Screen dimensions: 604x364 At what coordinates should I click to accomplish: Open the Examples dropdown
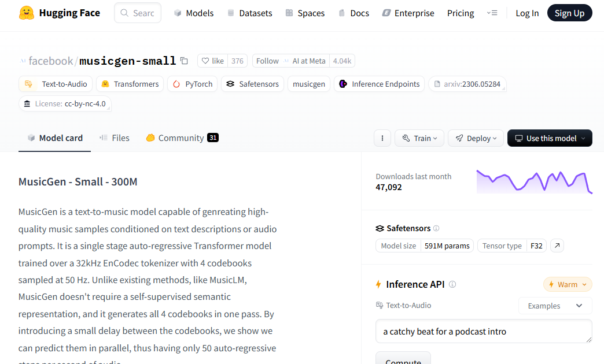555,306
